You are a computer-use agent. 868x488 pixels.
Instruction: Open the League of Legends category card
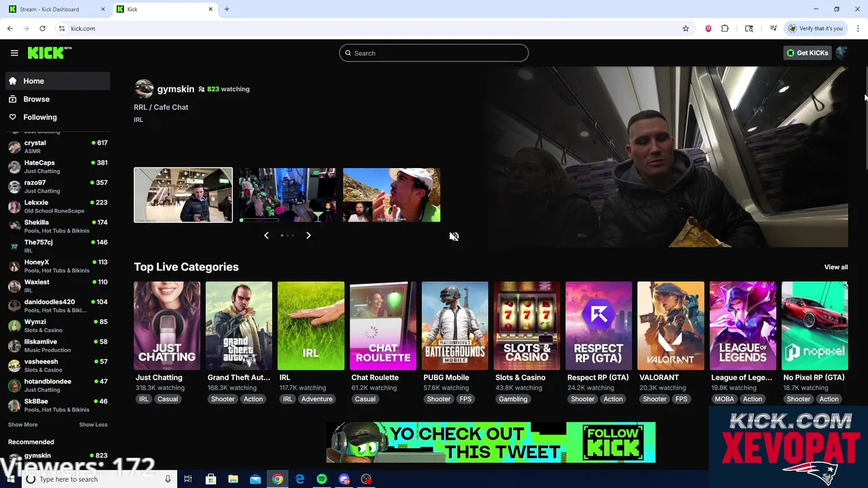point(743,326)
